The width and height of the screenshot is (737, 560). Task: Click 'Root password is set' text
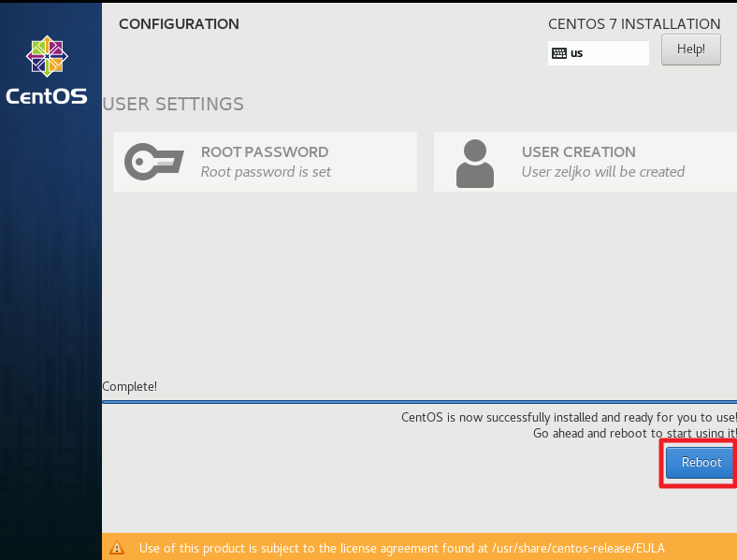pos(266,172)
